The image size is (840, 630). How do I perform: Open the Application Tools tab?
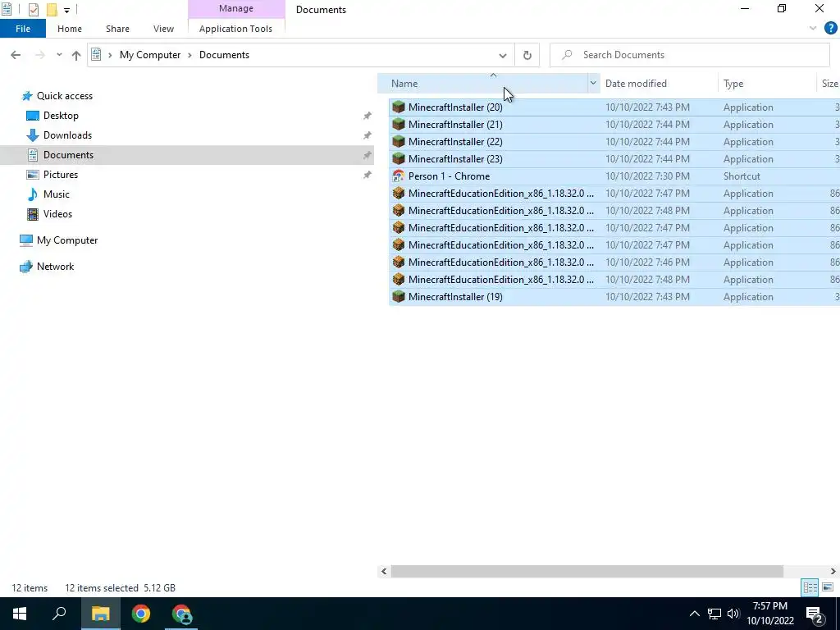coord(235,29)
